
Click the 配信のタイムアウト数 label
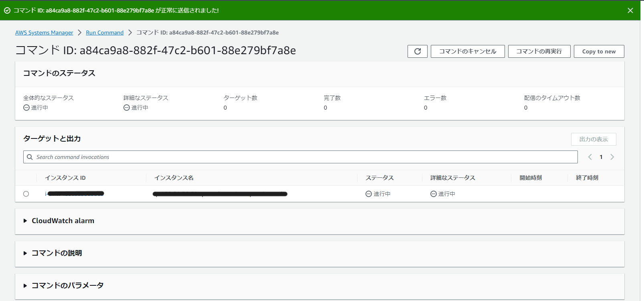pos(552,98)
